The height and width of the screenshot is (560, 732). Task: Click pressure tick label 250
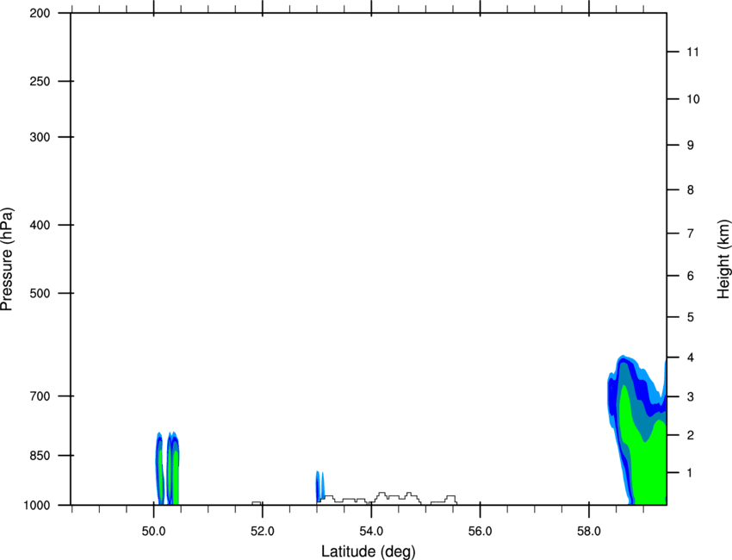[x=40, y=81]
